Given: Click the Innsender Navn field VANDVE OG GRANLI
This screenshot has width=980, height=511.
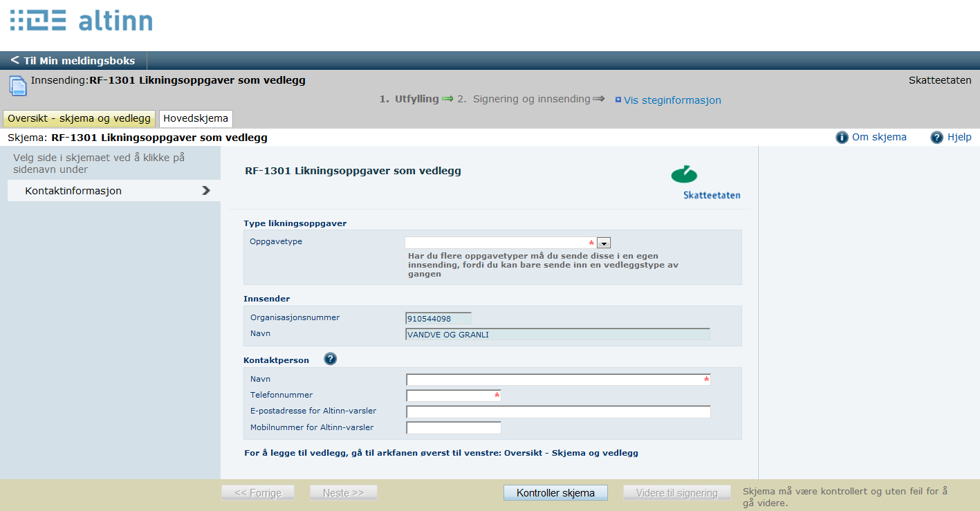Looking at the screenshot, I should coord(558,335).
